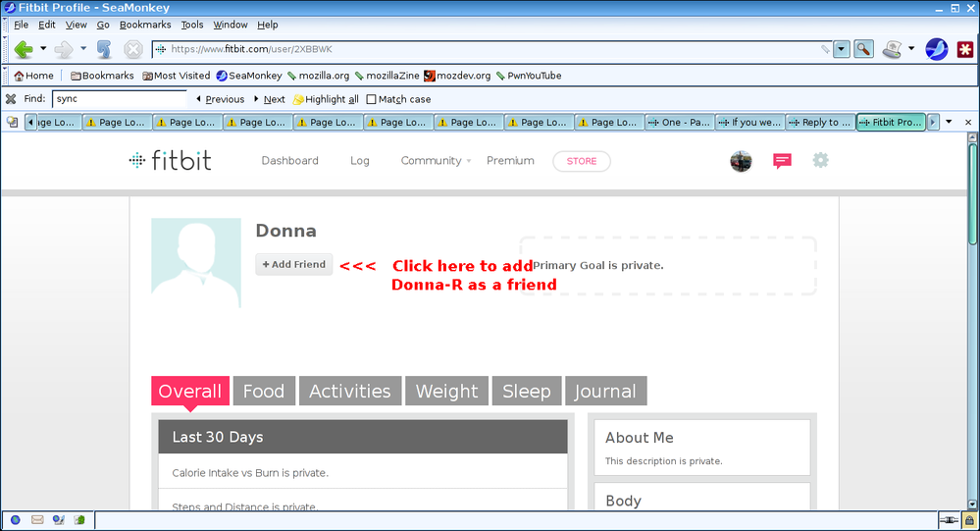Open the File menu
Screen dimensions: 980x531
[x=22, y=25]
